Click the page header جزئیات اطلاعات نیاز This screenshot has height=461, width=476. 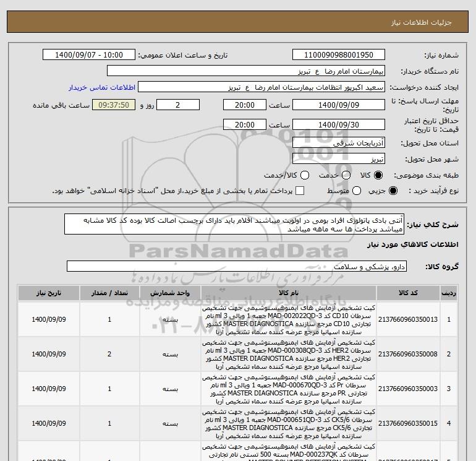pyautogui.click(x=422, y=22)
